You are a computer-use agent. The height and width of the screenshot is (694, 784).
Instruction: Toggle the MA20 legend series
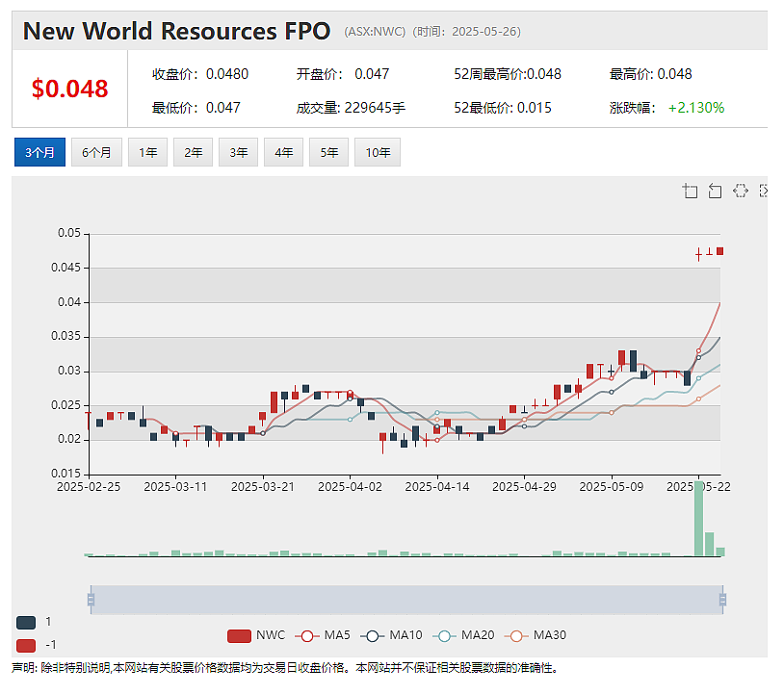pos(463,635)
